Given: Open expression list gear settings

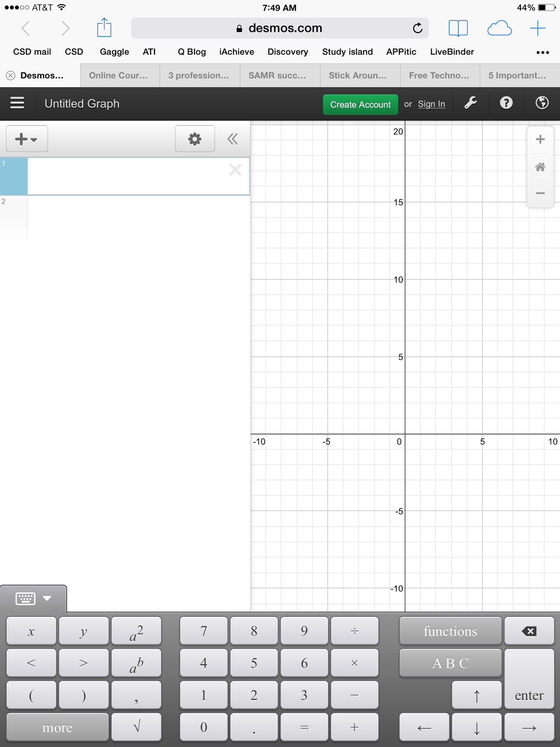Looking at the screenshot, I should 195,139.
